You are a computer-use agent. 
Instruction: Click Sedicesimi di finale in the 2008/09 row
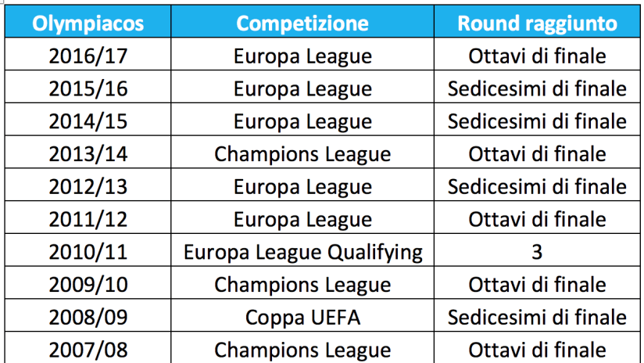pyautogui.click(x=537, y=315)
